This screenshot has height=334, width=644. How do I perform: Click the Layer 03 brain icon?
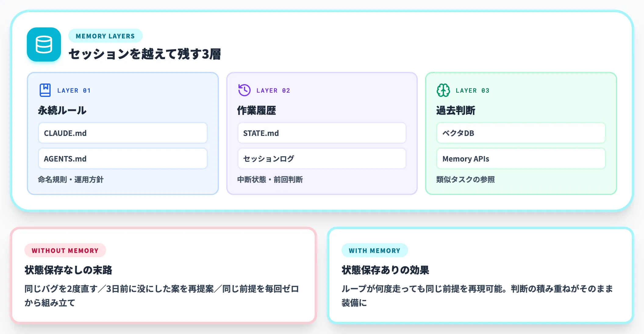(x=443, y=90)
